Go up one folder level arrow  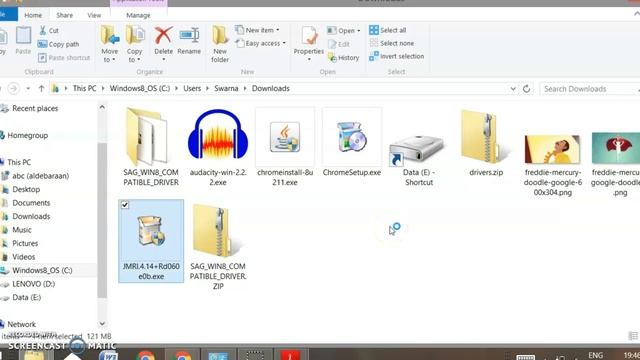tap(41, 88)
